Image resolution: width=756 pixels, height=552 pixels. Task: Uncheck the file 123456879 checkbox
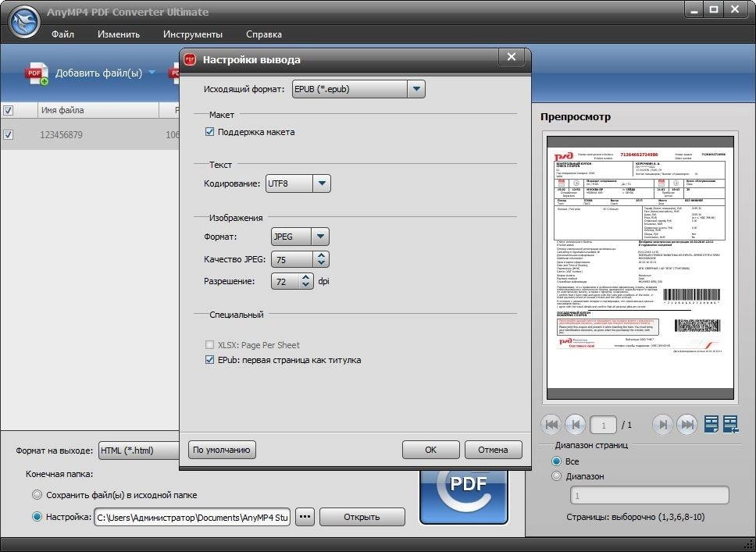tap(8, 134)
